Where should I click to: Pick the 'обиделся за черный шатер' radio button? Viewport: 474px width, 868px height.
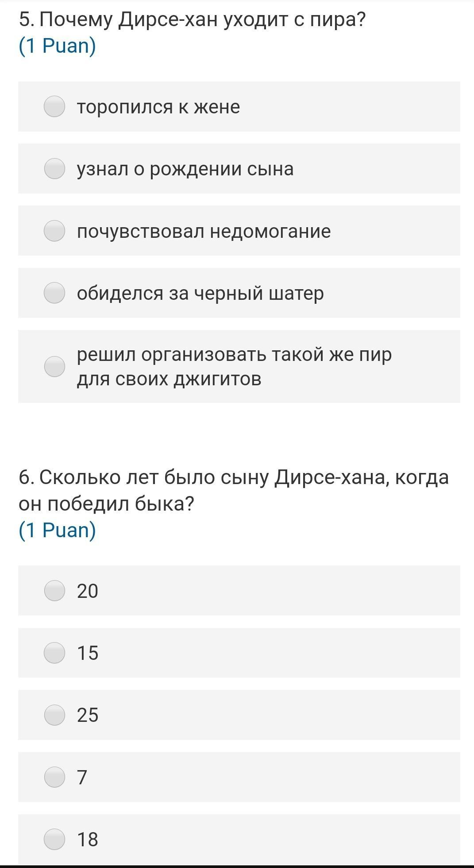[54, 293]
